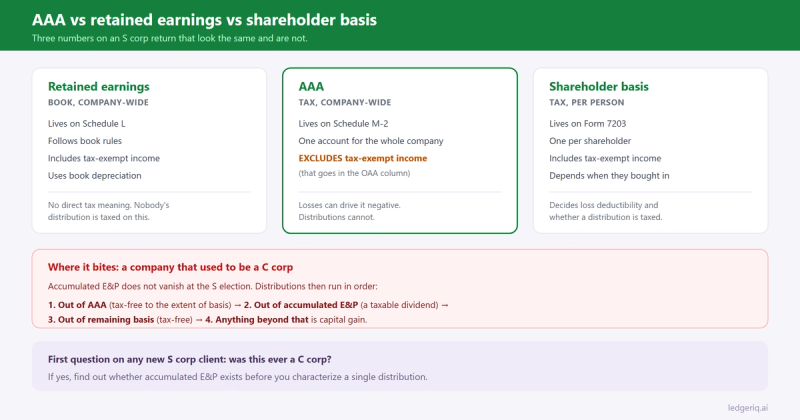Click 'First question on any new S corp client' heading
This screenshot has height=420, width=800.
click(x=190, y=359)
